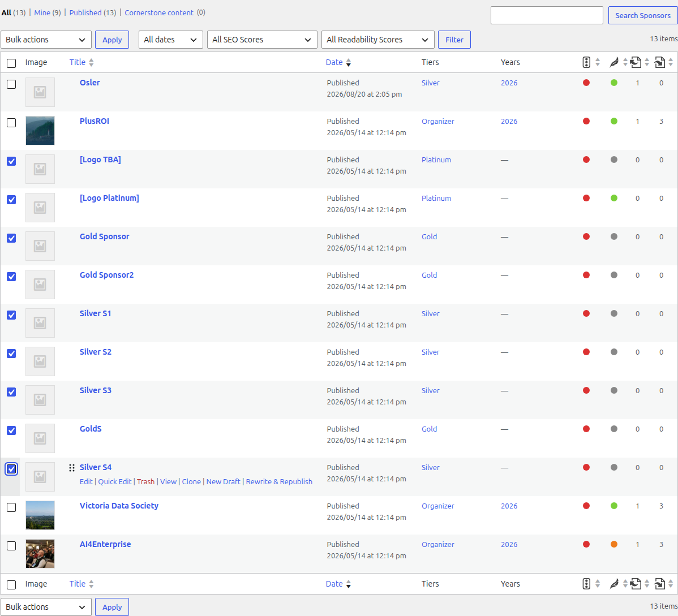Screen dimensions: 678x616
Task: Open the top Bulk actions dropdown
Action: click(46, 40)
